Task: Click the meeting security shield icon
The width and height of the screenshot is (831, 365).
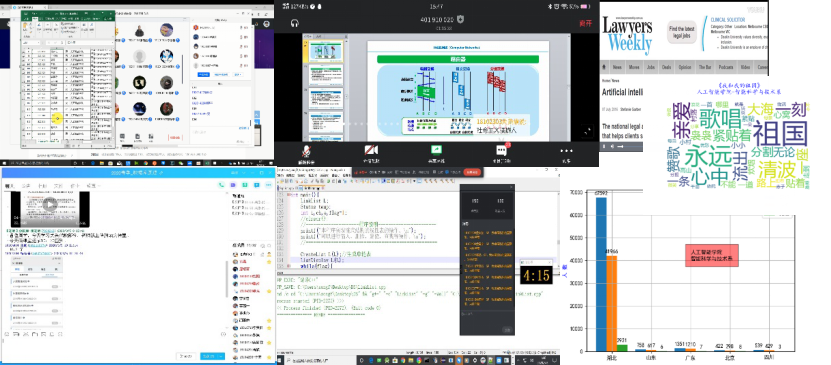Action: point(461,20)
